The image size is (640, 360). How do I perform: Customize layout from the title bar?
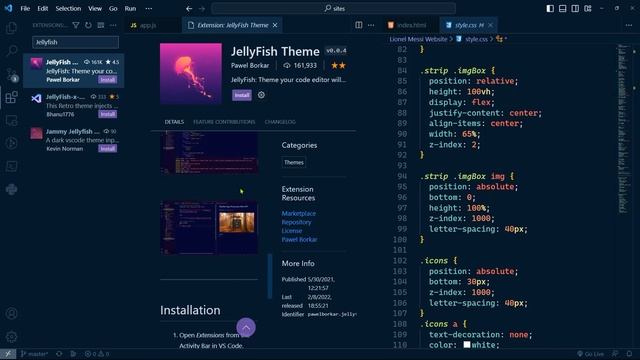coord(588,8)
